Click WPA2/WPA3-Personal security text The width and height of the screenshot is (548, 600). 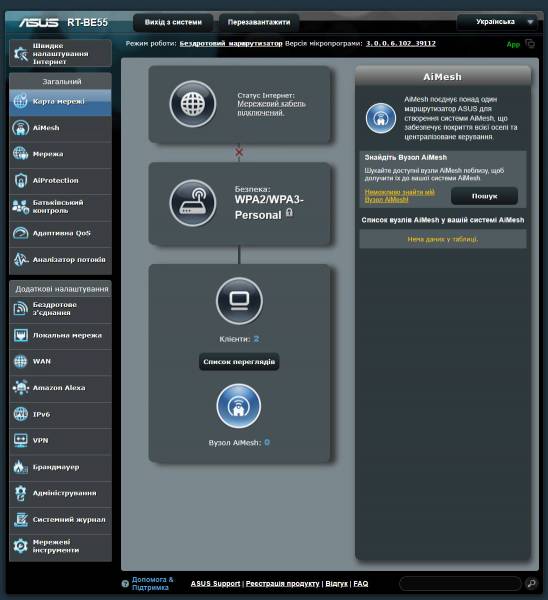(269, 207)
